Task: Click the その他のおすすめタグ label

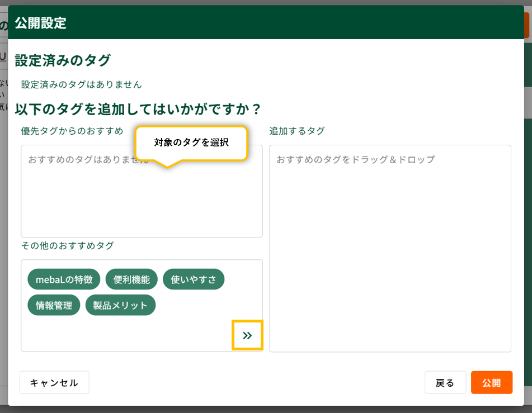Action: (67, 245)
